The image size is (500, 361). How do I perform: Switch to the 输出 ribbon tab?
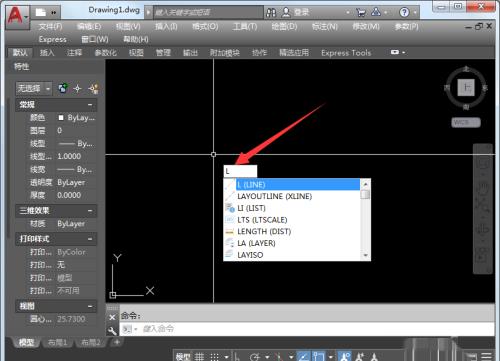tap(190, 53)
